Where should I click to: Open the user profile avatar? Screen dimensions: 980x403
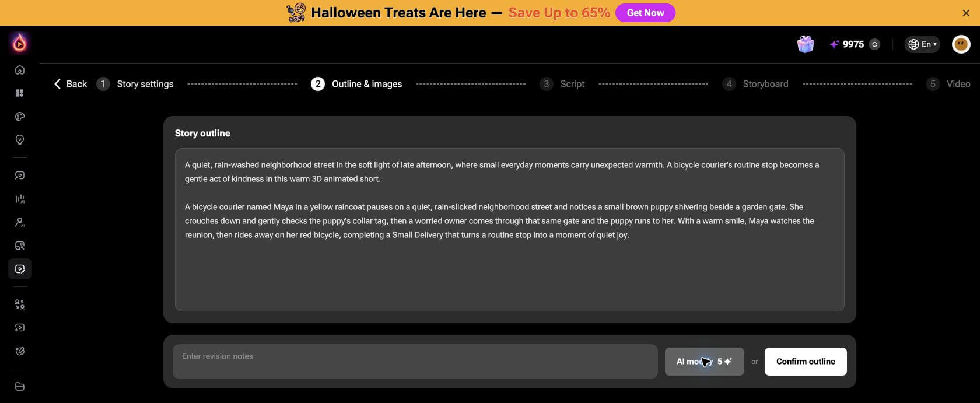[x=961, y=44]
